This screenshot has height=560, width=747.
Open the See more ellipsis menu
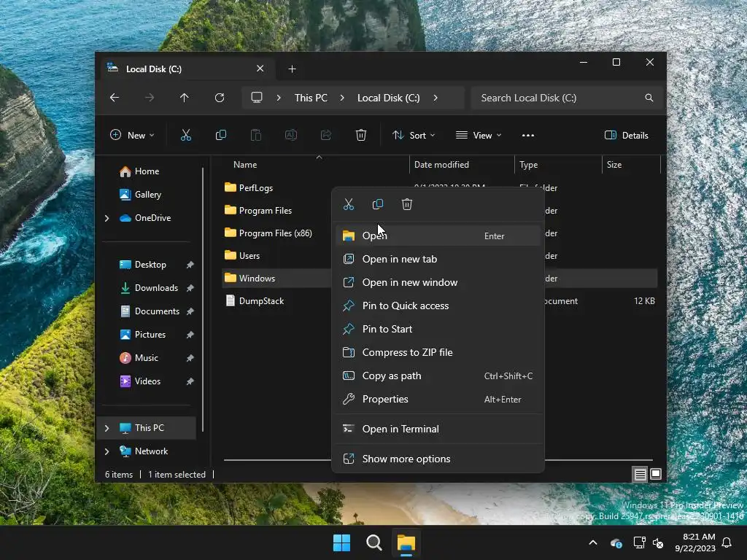[528, 135]
